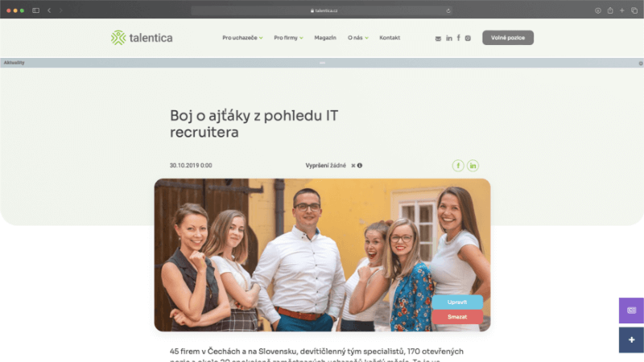644x362 pixels.
Task: Open the email envelope icon in header
Action: (x=438, y=38)
